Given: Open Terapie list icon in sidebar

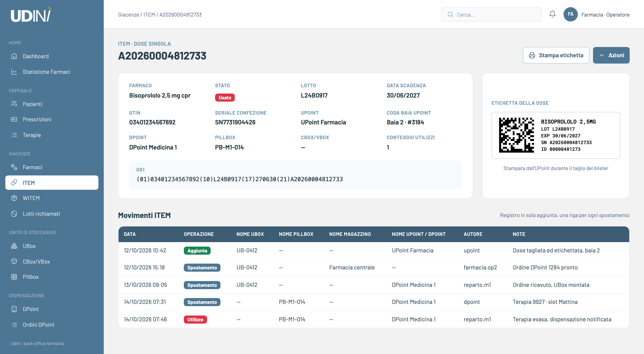Looking at the screenshot, I should [14, 135].
